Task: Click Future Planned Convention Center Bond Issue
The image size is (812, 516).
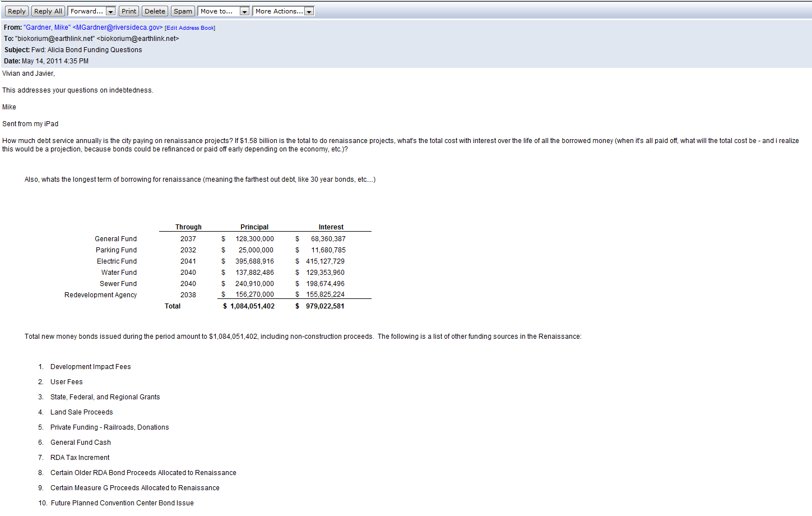Action: click(x=122, y=503)
